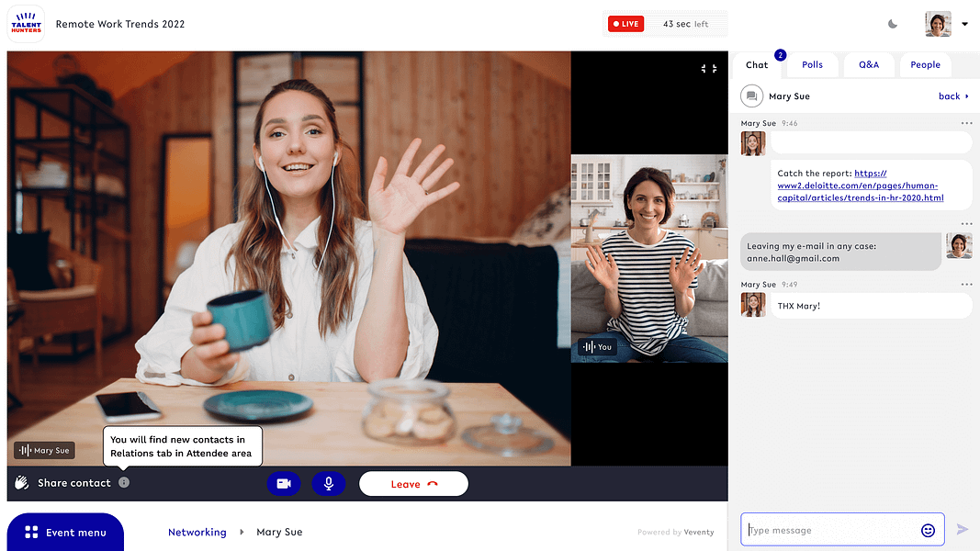The height and width of the screenshot is (551, 980).
Task: Click the unread chat count badge
Action: pos(780,55)
